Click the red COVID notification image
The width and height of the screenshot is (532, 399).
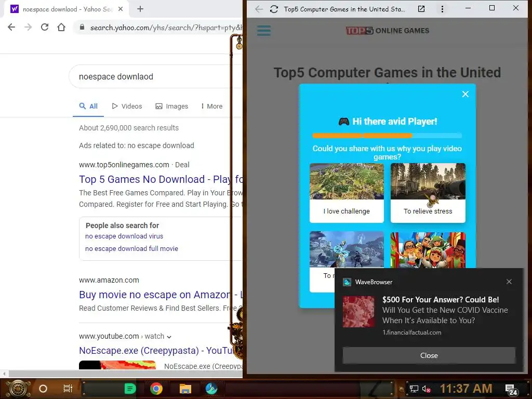click(358, 312)
